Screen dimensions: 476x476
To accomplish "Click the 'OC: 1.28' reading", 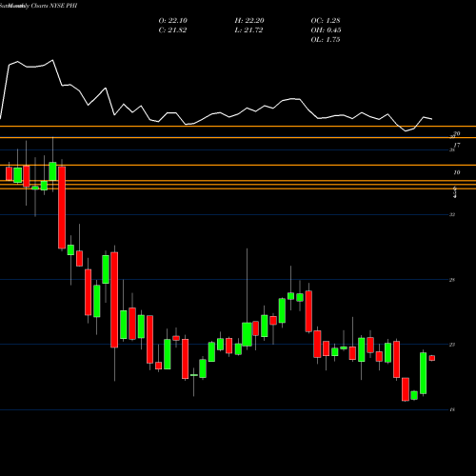I will (326, 21).
